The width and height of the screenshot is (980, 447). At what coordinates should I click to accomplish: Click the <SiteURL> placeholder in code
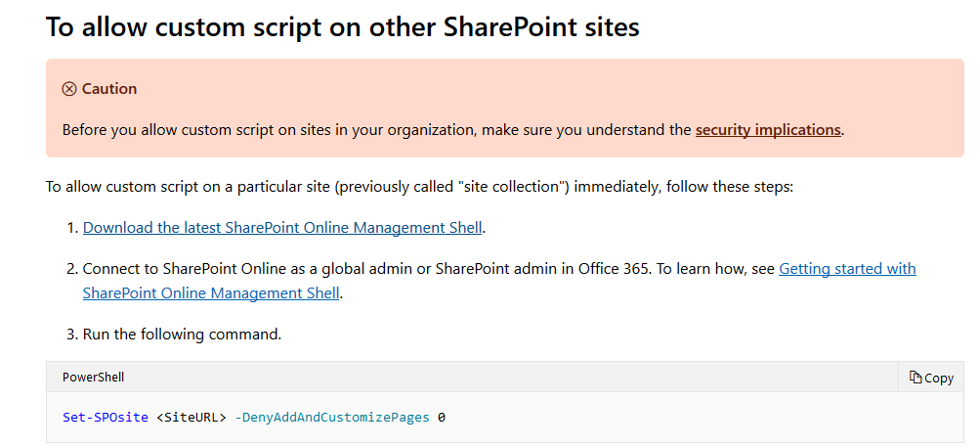coord(192,418)
